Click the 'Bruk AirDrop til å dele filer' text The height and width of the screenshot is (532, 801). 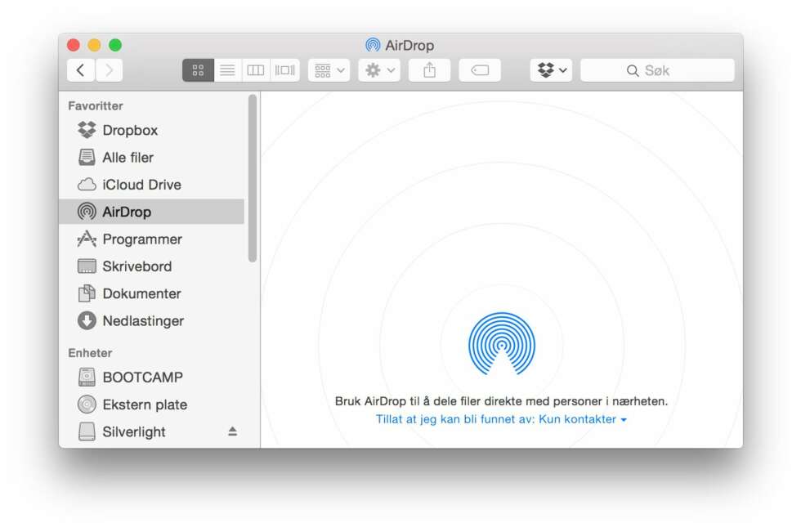tap(501, 401)
